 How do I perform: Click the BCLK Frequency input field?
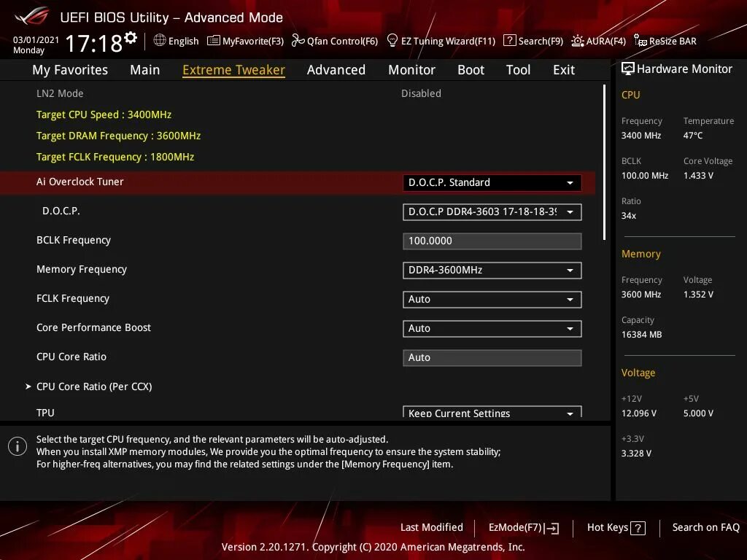coord(492,241)
